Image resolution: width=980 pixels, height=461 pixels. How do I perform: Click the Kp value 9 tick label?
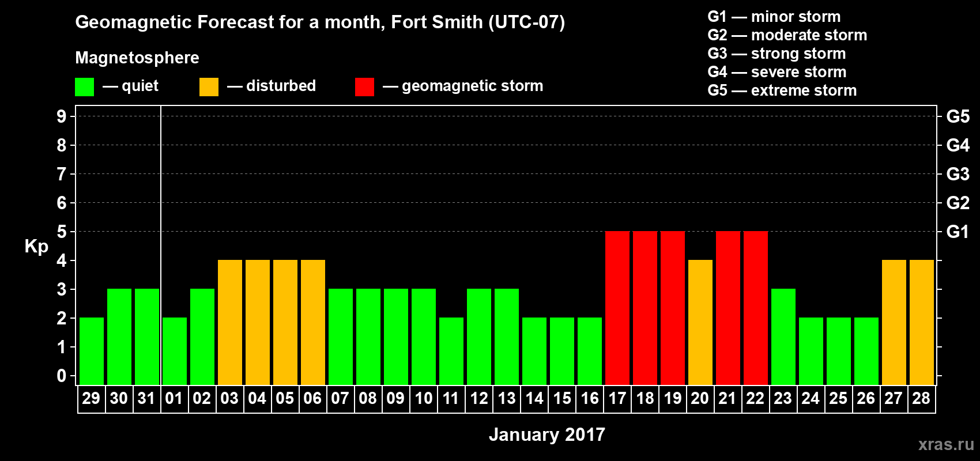[x=62, y=116]
